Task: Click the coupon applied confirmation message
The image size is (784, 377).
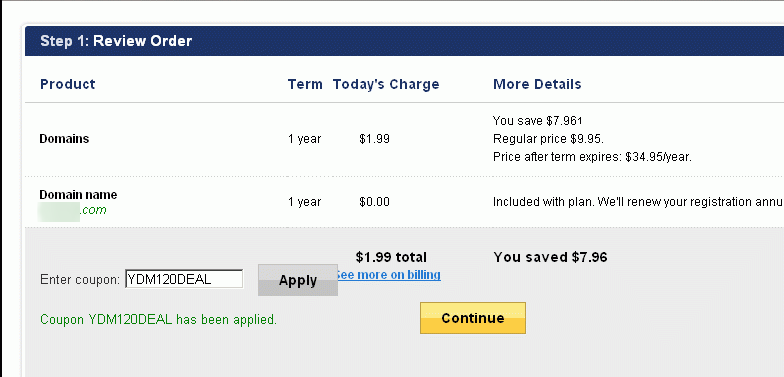Action: coord(158,320)
